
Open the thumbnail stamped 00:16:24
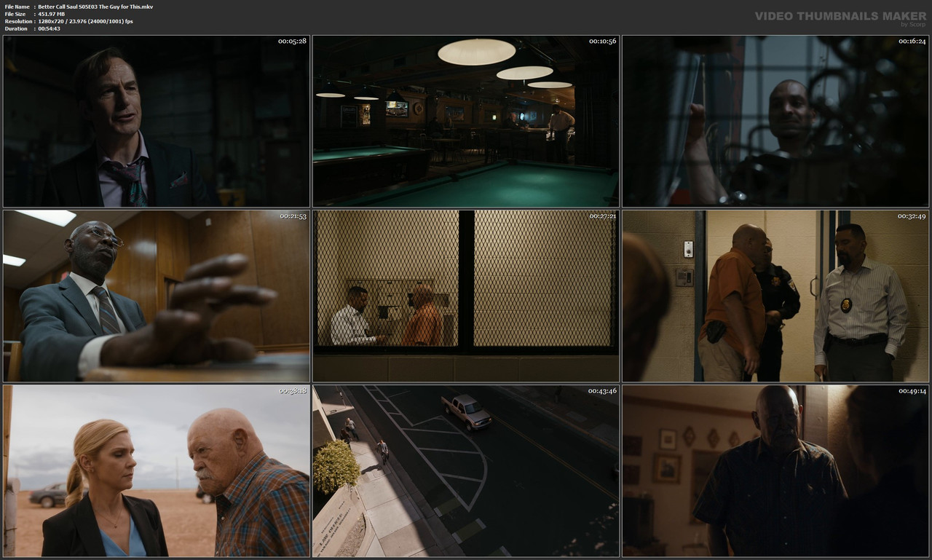(775, 121)
